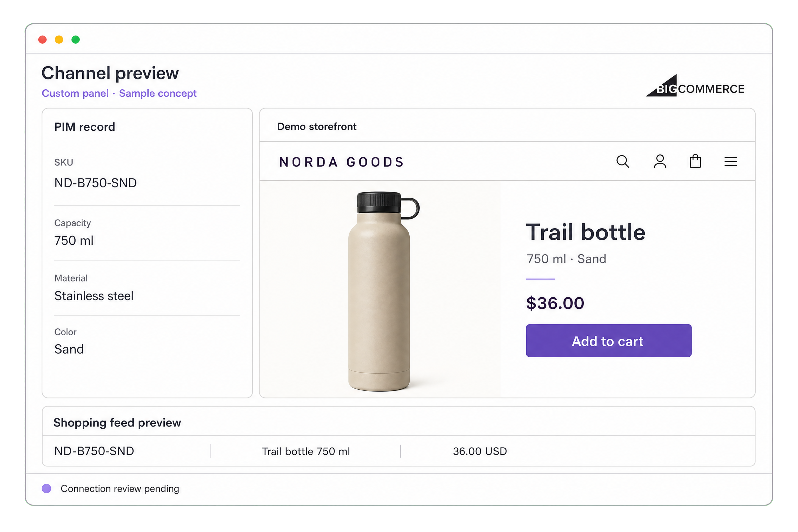Click the Capacity field label
Screen dimensions: 798x532
click(73, 223)
